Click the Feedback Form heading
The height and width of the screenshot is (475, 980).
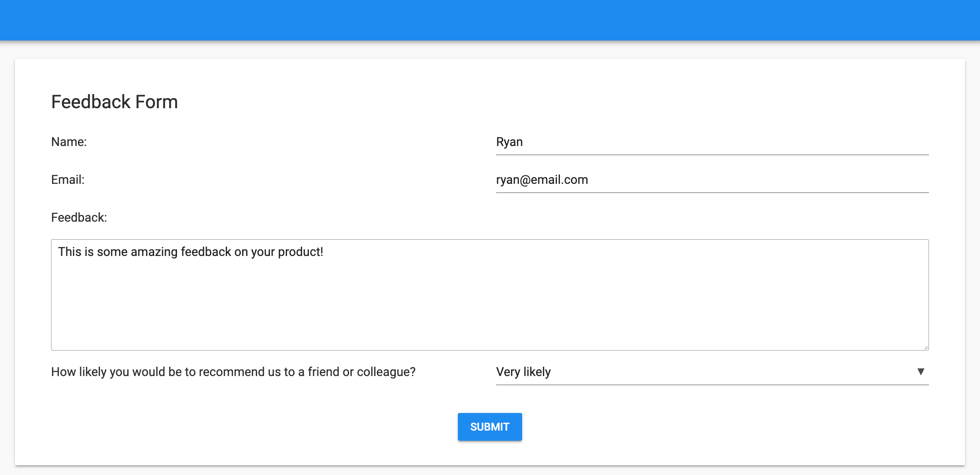coord(114,102)
